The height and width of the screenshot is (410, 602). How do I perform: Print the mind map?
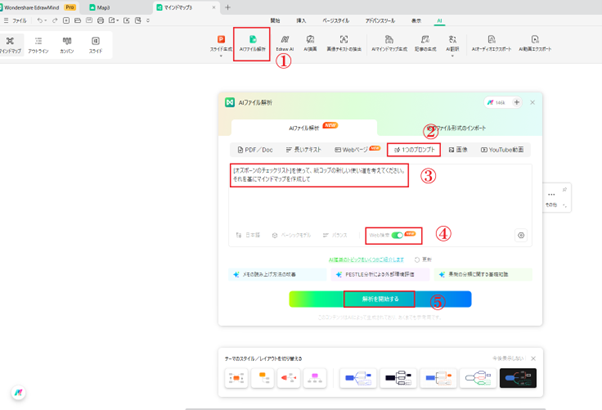tap(101, 20)
